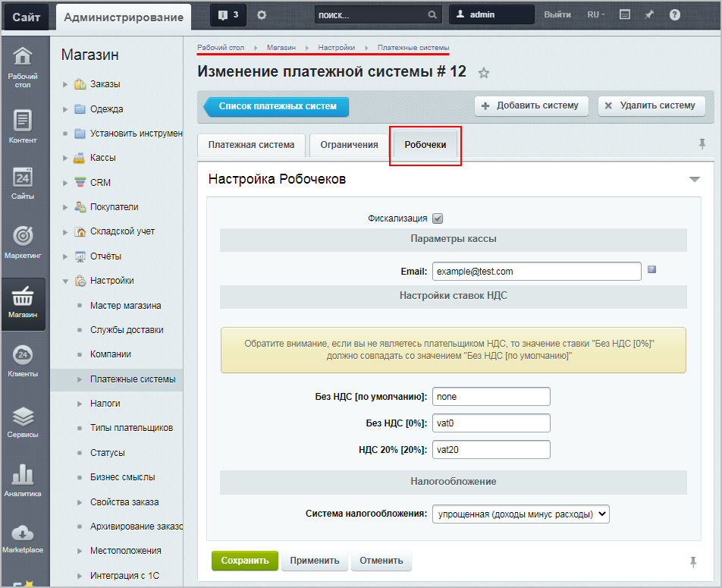Click the green Сохранить button
722x588 pixels.
point(244,561)
